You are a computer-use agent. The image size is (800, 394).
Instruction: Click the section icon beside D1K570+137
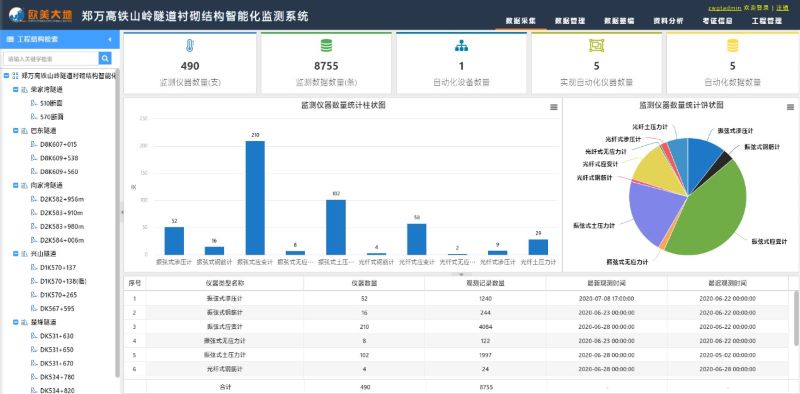coord(34,267)
